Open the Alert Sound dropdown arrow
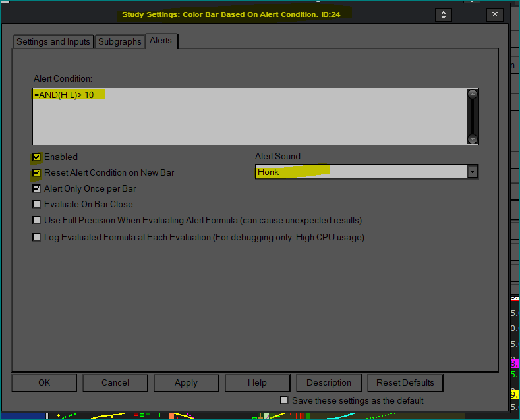520x420 pixels. coord(473,172)
